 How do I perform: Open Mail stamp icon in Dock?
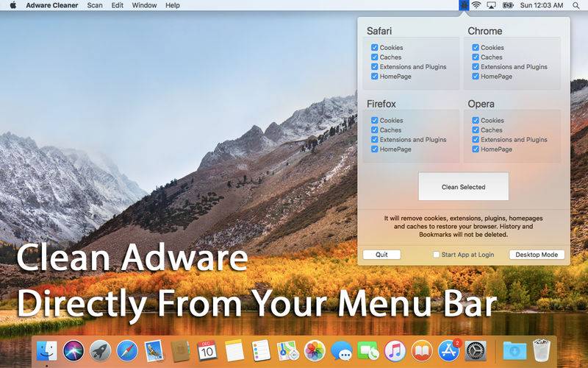pyautogui.click(x=154, y=351)
